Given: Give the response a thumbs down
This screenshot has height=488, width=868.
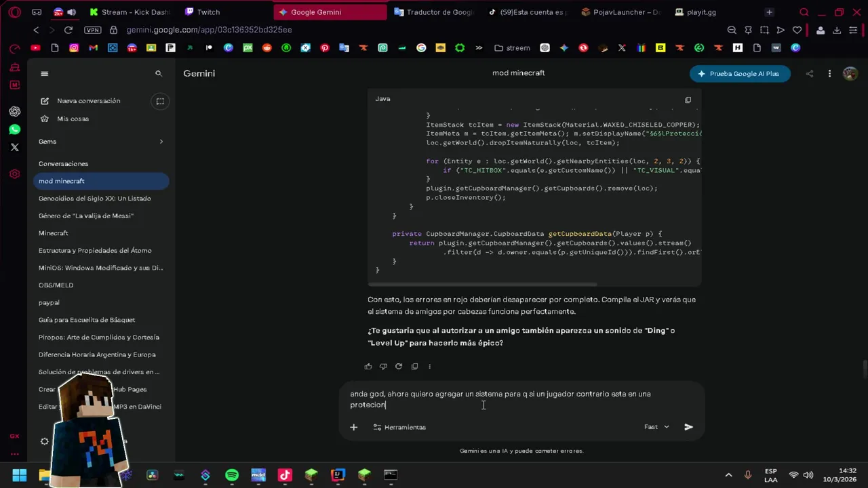Looking at the screenshot, I should (x=383, y=367).
